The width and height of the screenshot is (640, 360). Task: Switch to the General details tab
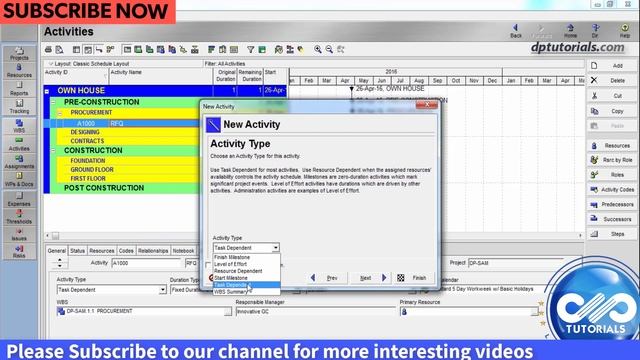(56, 251)
